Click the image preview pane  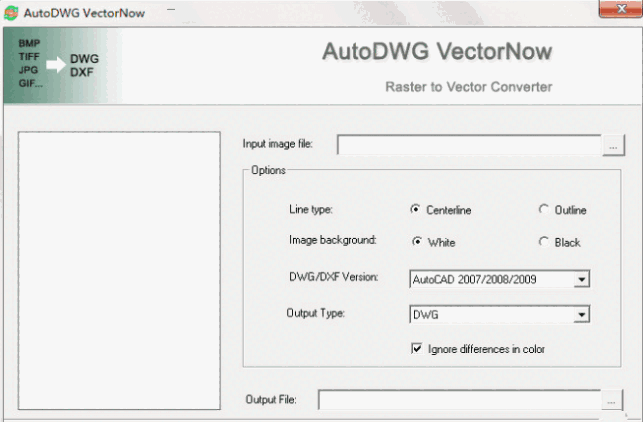119,271
